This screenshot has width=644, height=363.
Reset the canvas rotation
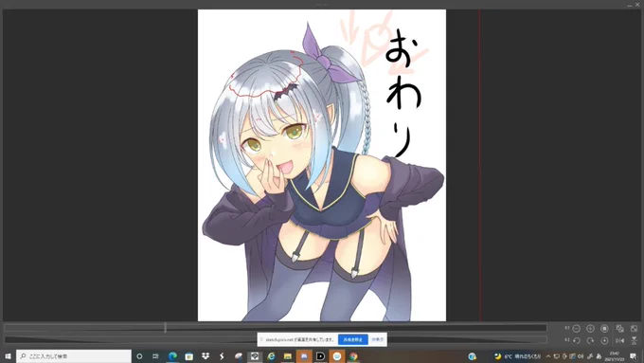click(x=604, y=340)
